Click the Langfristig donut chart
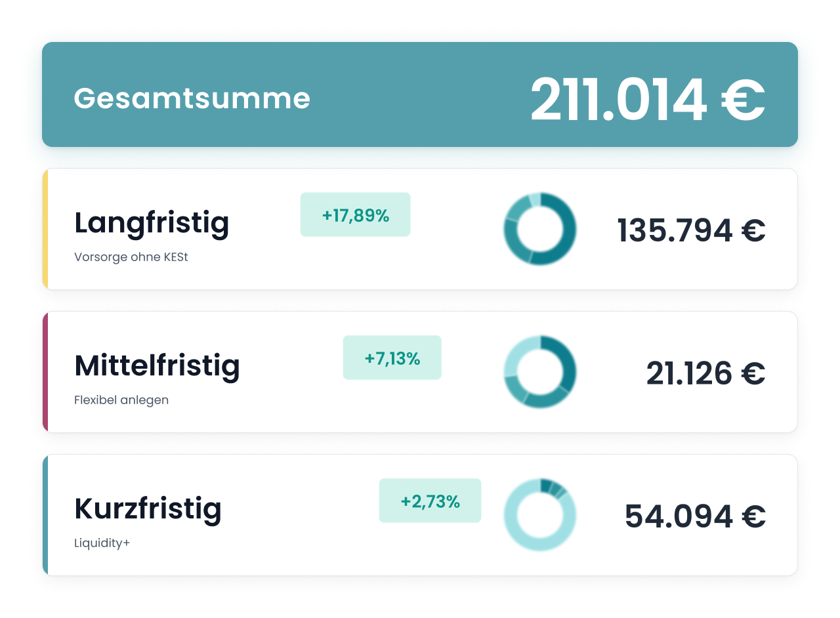 coord(540,229)
